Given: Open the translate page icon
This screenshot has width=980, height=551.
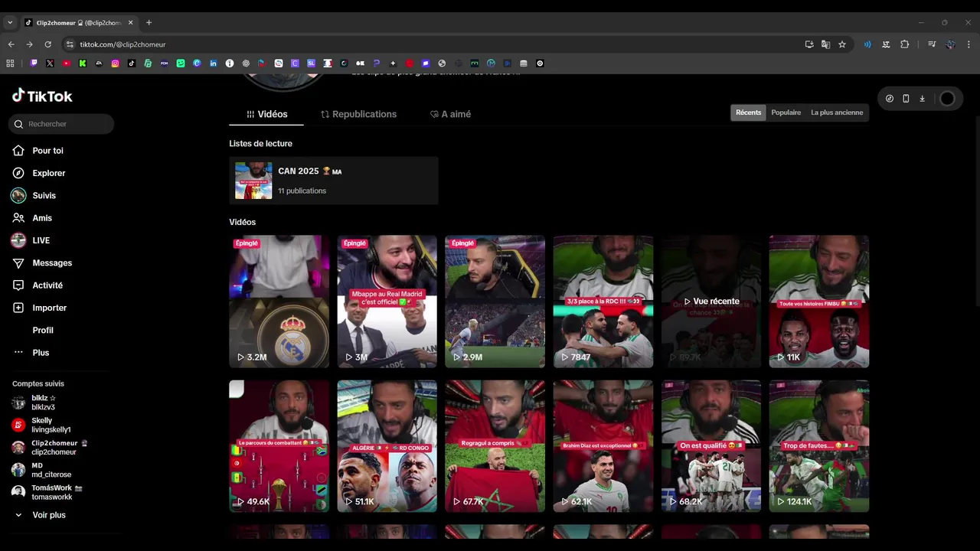Looking at the screenshot, I should tap(825, 44).
